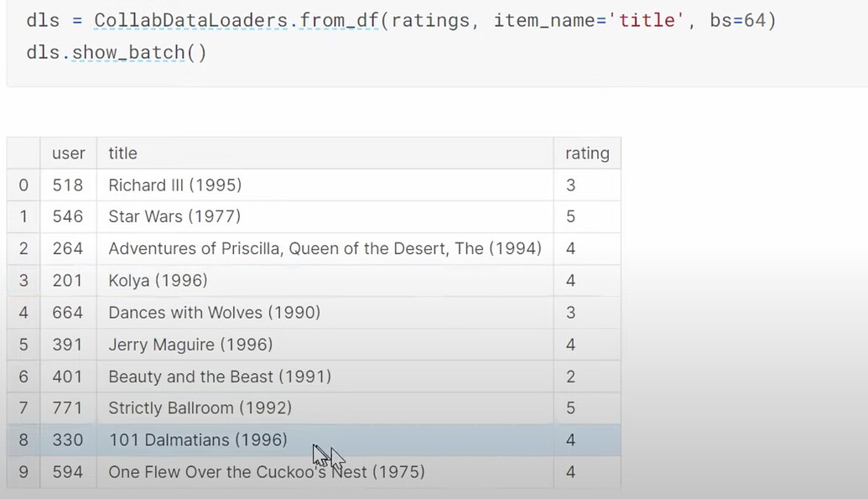868x499 pixels.
Task: Click user ID 594 in last row
Action: pos(68,472)
